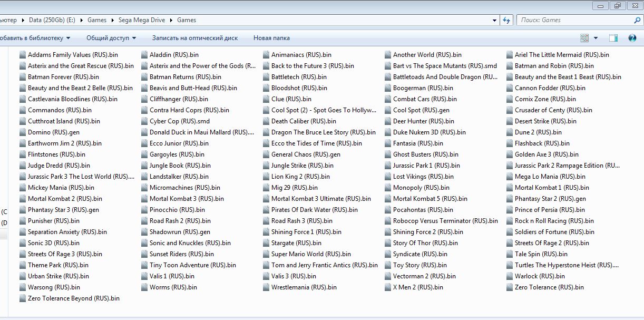The width and height of the screenshot is (644, 320).
Task: Click the search magnifier icon
Action: tap(637, 20)
